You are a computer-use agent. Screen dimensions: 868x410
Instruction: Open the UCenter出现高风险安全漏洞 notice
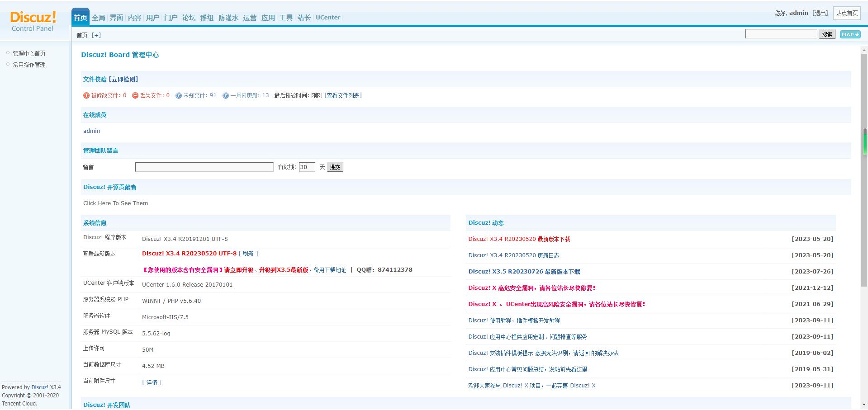pos(557,304)
